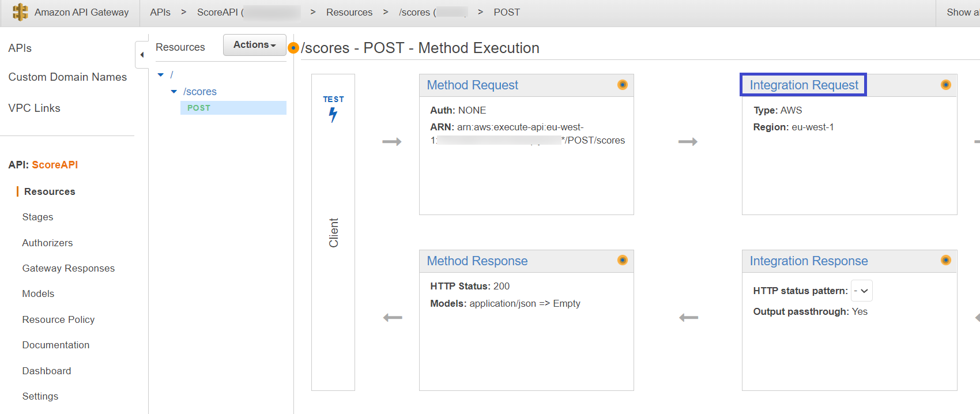Click APIs in the breadcrumb bar
The height and width of the screenshot is (414, 980).
pos(160,12)
